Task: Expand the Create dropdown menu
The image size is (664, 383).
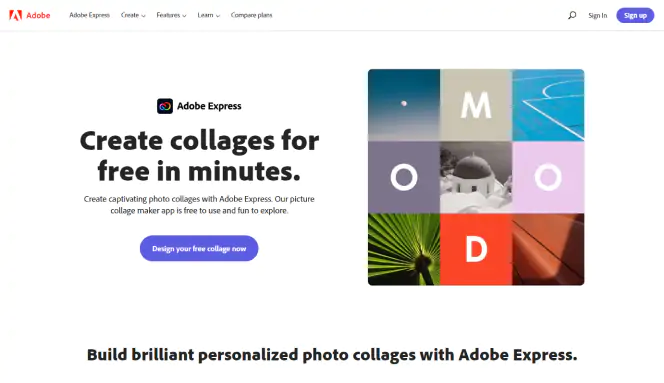Action: [x=133, y=15]
